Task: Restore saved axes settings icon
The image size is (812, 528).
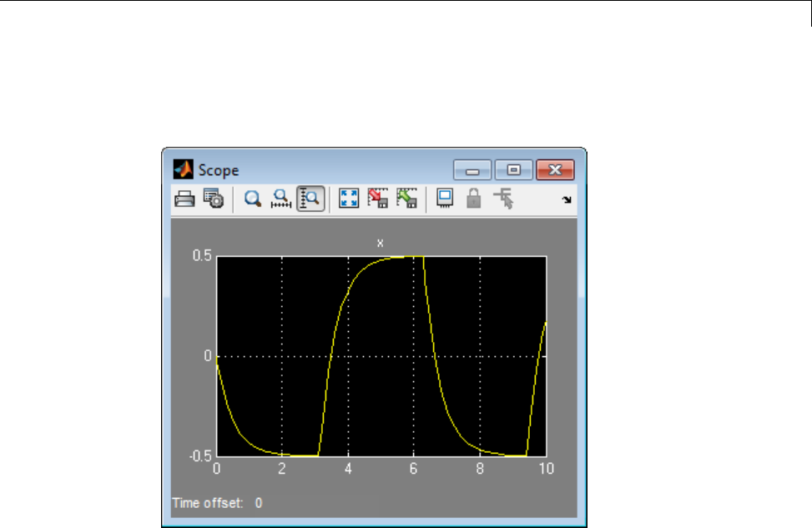Action: point(407,199)
